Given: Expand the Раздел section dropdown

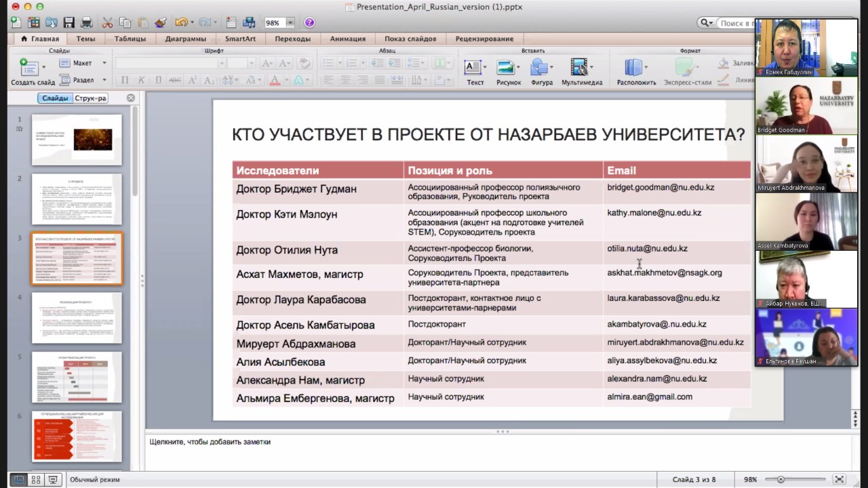Looking at the screenshot, I should pyautogui.click(x=104, y=80).
